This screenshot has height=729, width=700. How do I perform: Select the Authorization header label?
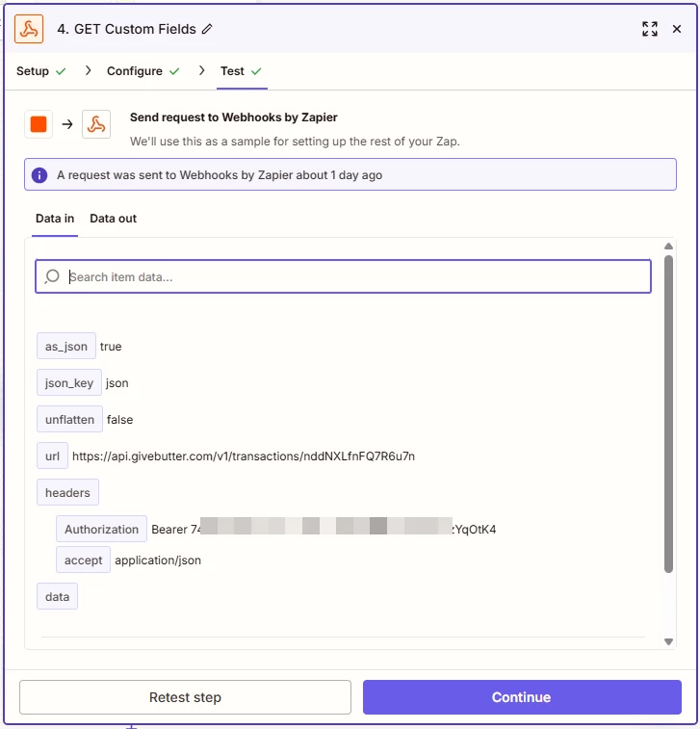click(x=101, y=529)
